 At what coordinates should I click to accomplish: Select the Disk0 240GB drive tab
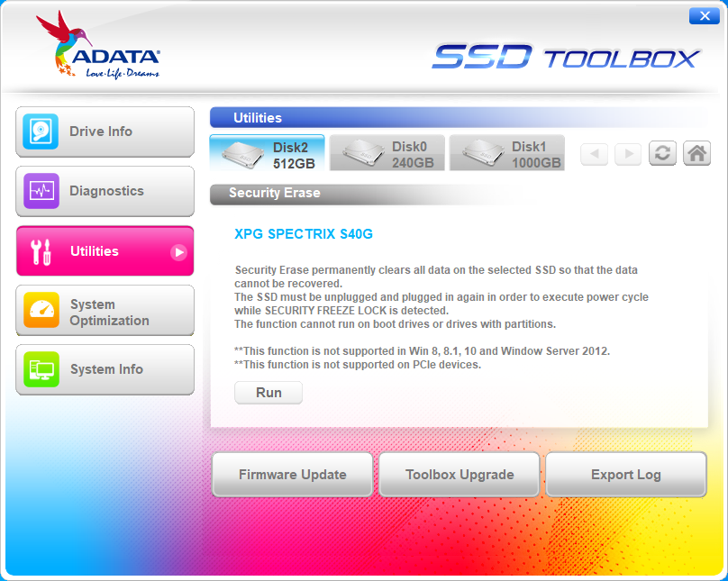click(387, 153)
